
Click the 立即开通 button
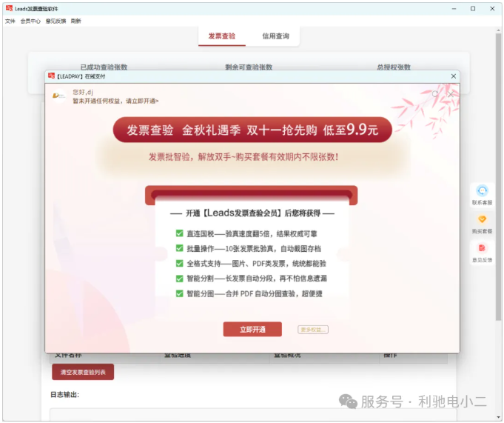click(x=252, y=330)
